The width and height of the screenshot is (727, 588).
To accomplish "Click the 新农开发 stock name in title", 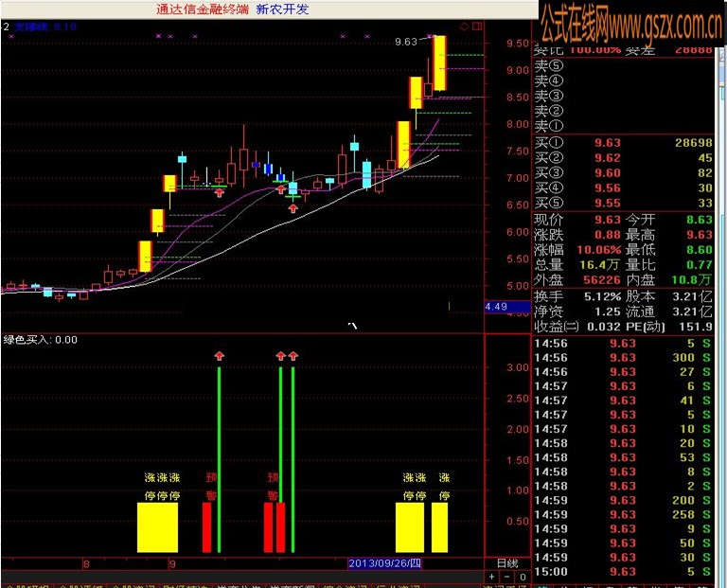I will click(282, 9).
